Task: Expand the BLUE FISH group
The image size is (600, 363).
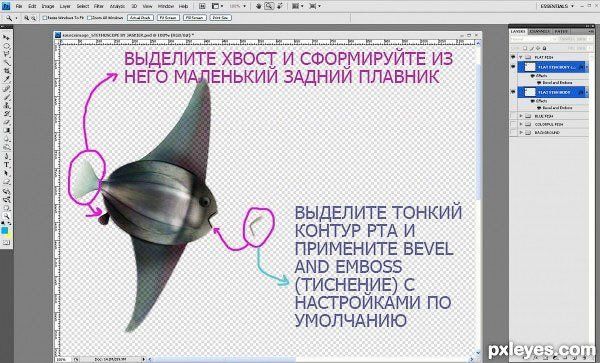Action: coord(521,116)
